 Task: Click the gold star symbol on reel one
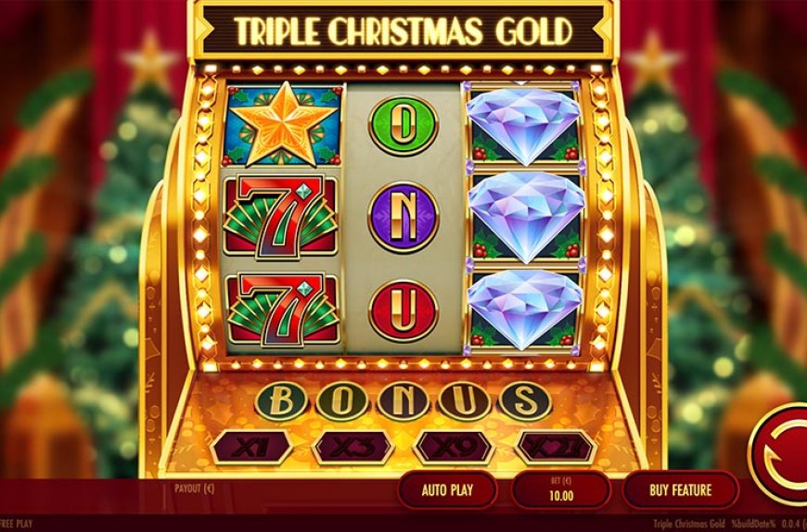(283, 125)
